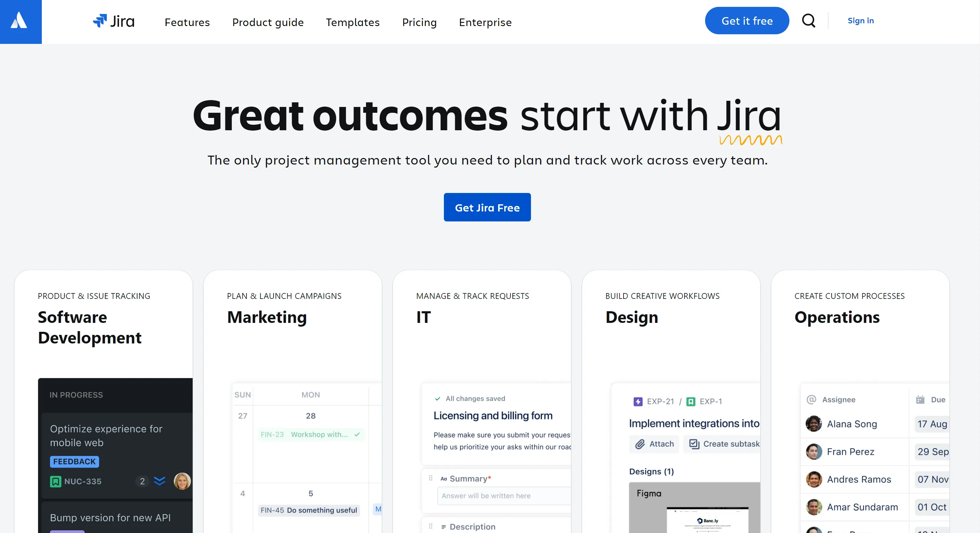This screenshot has height=533, width=980.
Task: Expand the Features navigation menu item
Action: [187, 22]
